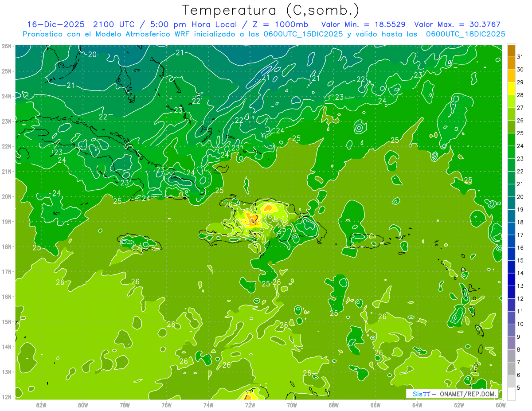
Task: Click the 13N latitude axis label
Action: (6, 372)
